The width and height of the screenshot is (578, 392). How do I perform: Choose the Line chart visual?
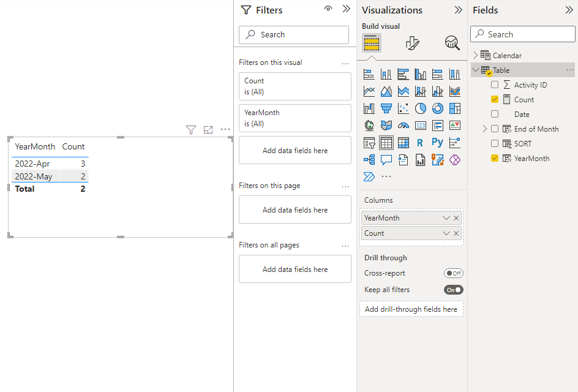click(x=369, y=91)
